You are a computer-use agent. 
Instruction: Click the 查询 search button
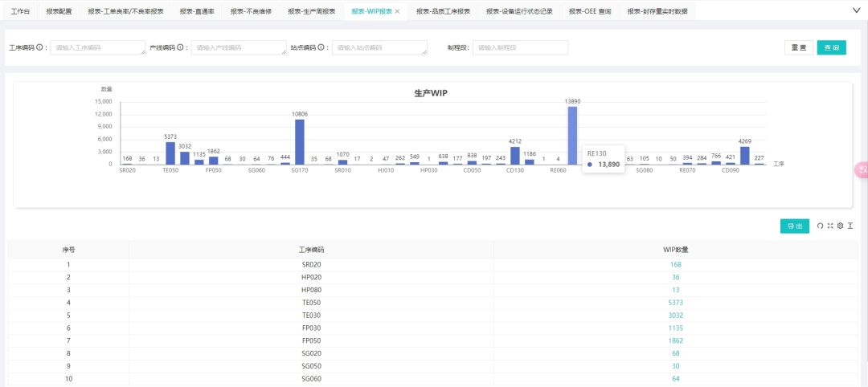tap(832, 47)
